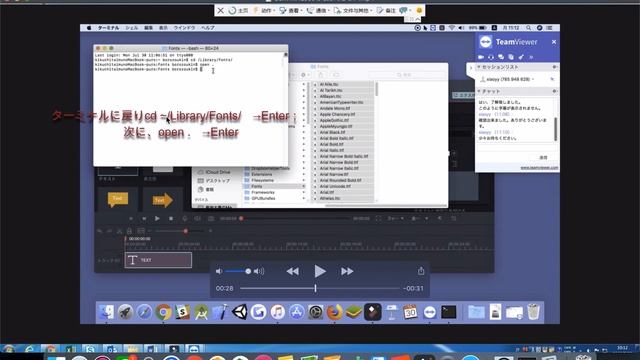Open the 查看 menu in remote toolbar
The width and height of the screenshot is (640, 360).
(292, 11)
